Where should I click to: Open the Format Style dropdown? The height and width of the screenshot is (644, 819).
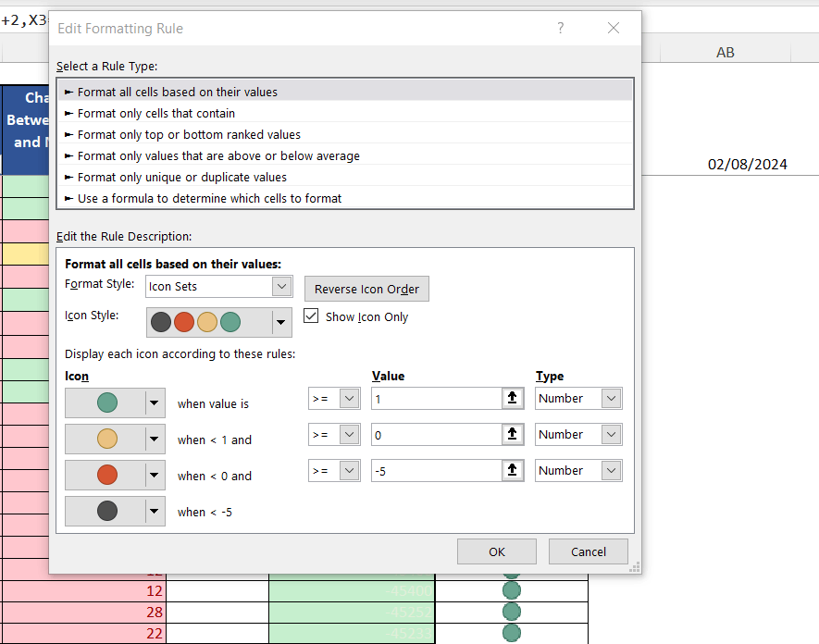click(281, 286)
